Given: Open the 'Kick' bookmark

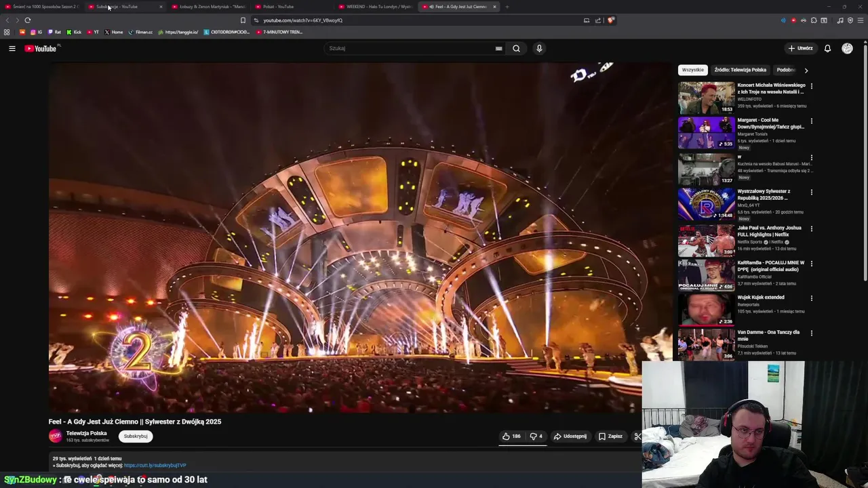Looking at the screenshot, I should [74, 32].
